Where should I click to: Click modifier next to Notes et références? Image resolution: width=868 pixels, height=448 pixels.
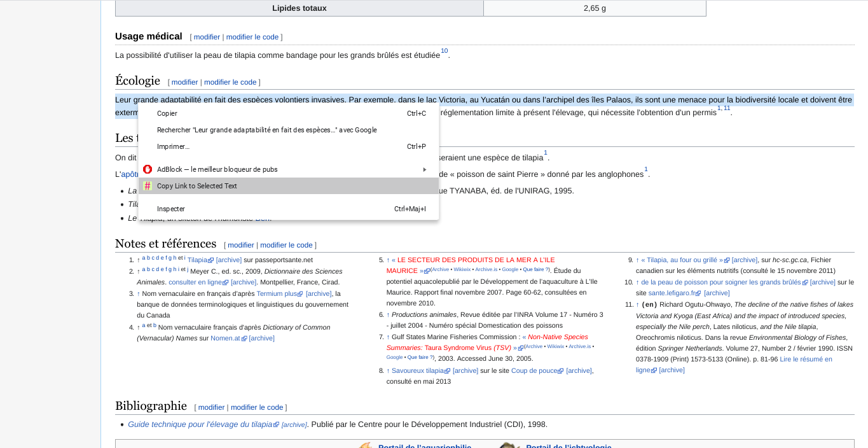pos(241,245)
